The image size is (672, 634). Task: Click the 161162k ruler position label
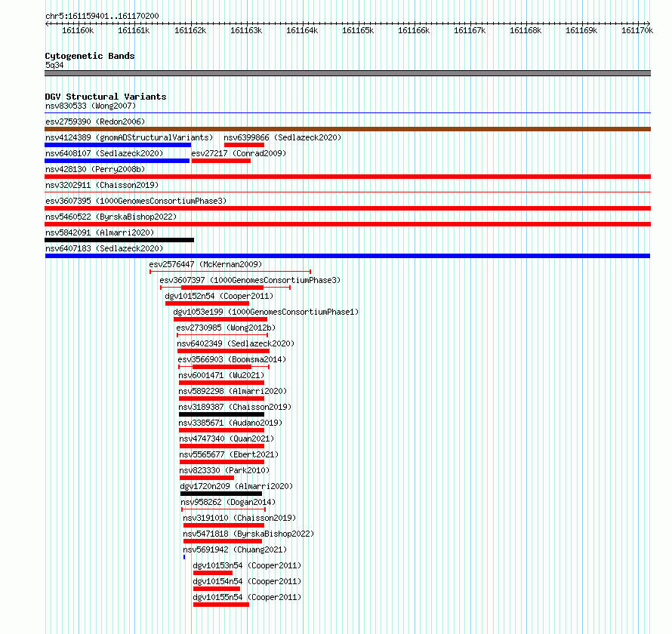(190, 30)
